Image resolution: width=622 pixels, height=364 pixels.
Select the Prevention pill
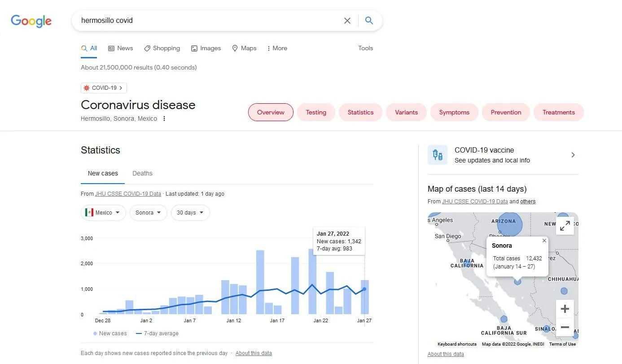[506, 112]
